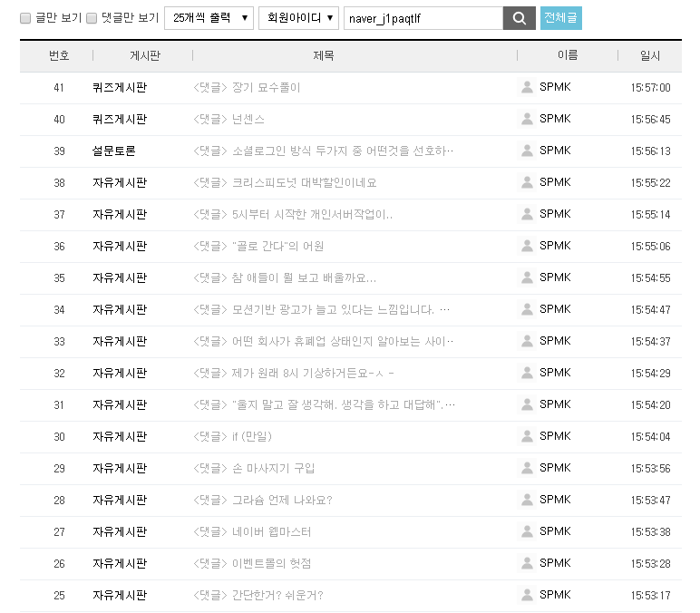Click SPMK avatar icon in row 36
This screenshot has height=613, width=700.
coord(527,246)
